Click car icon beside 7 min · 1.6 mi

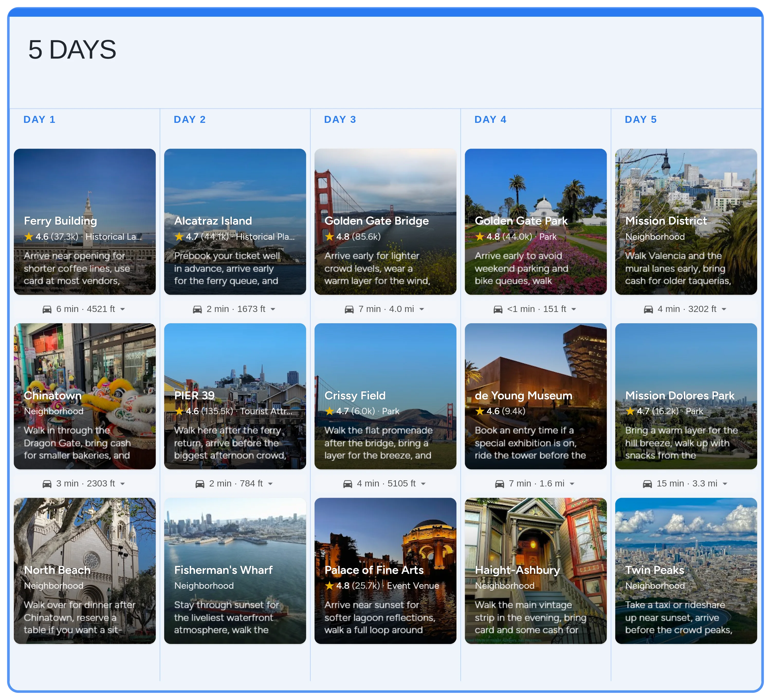click(x=499, y=484)
